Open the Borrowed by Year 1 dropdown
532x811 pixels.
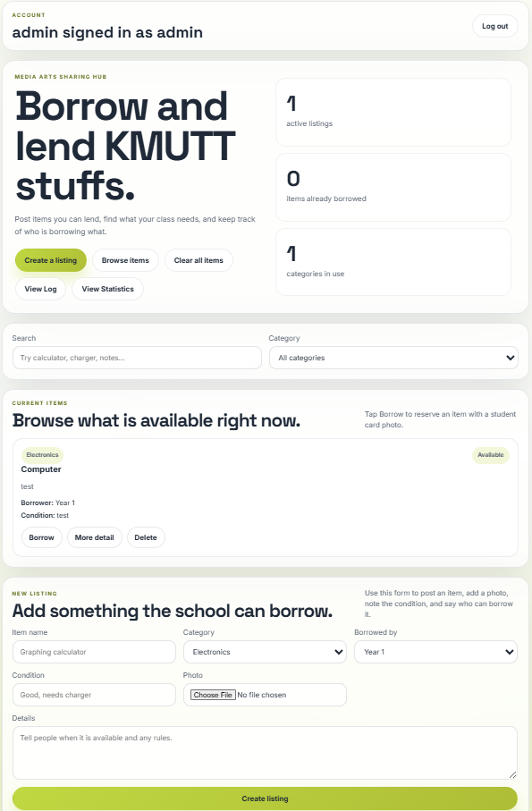tap(435, 652)
